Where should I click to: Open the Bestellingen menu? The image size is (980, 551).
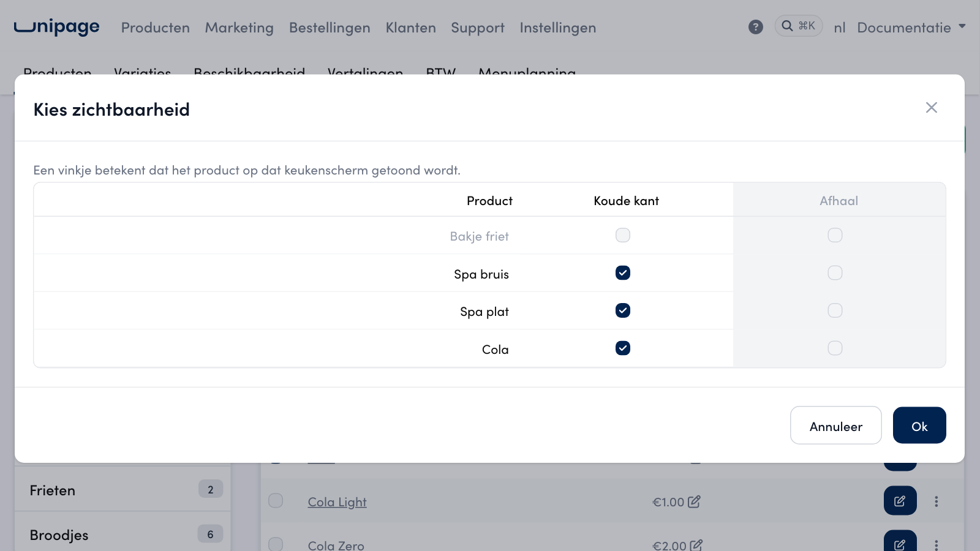click(x=330, y=28)
